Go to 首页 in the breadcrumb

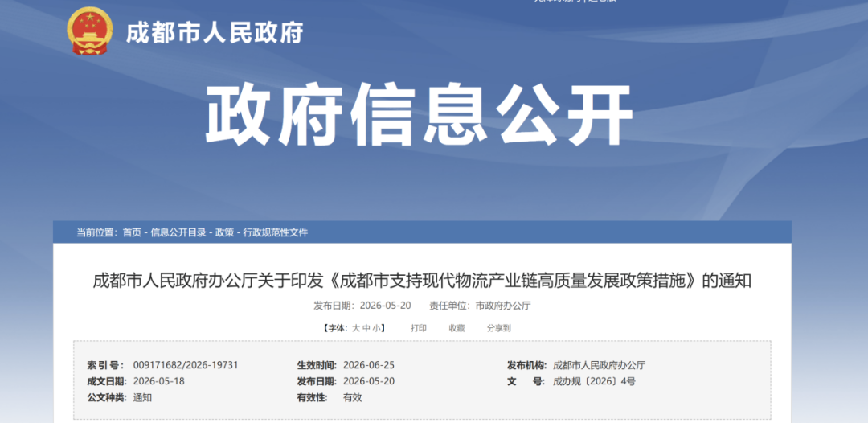click(x=132, y=232)
